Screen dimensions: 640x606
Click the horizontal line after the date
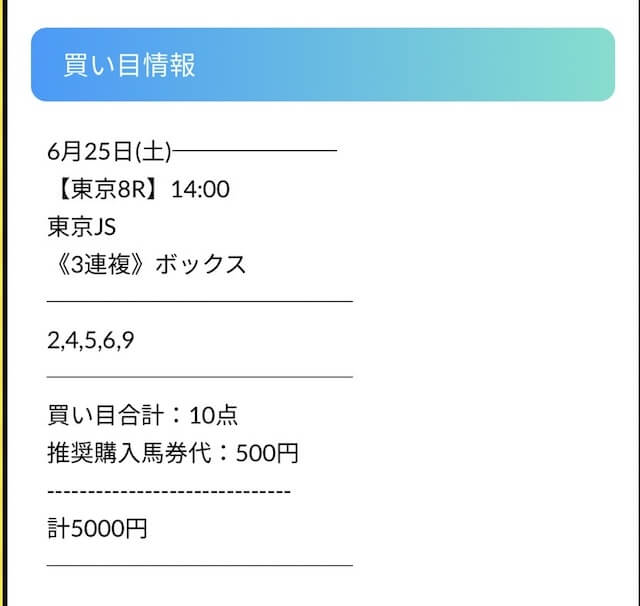255,152
